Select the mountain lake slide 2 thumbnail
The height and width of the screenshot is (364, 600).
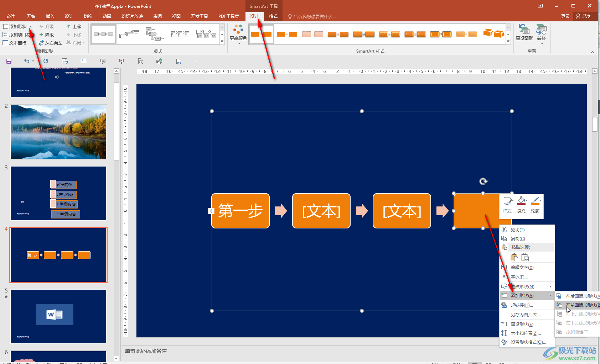(x=58, y=132)
